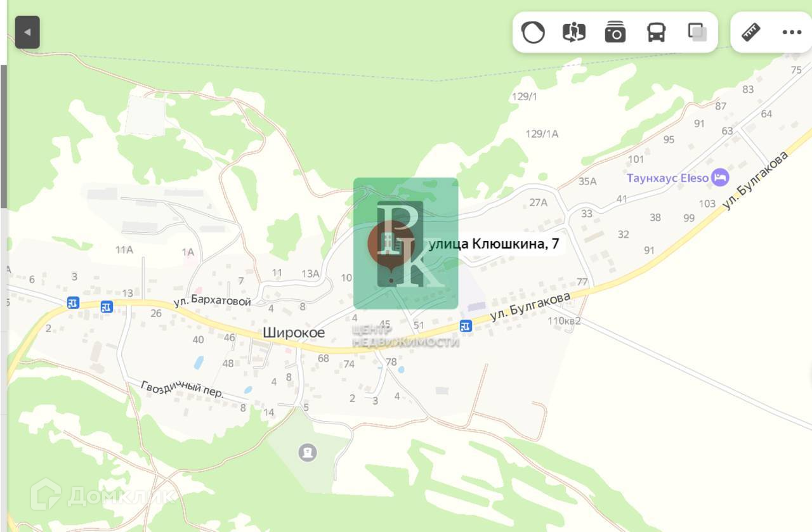Select house number 40
The image size is (812, 532).
click(x=199, y=340)
